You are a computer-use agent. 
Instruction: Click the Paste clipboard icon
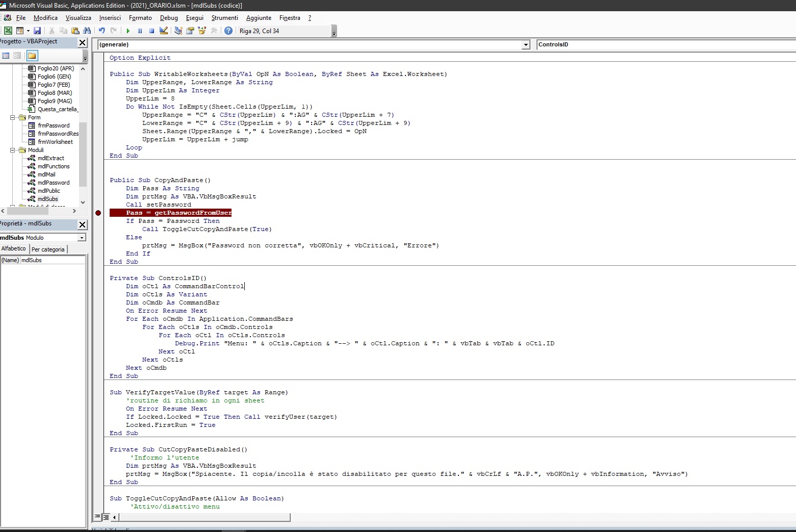pyautogui.click(x=75, y=31)
